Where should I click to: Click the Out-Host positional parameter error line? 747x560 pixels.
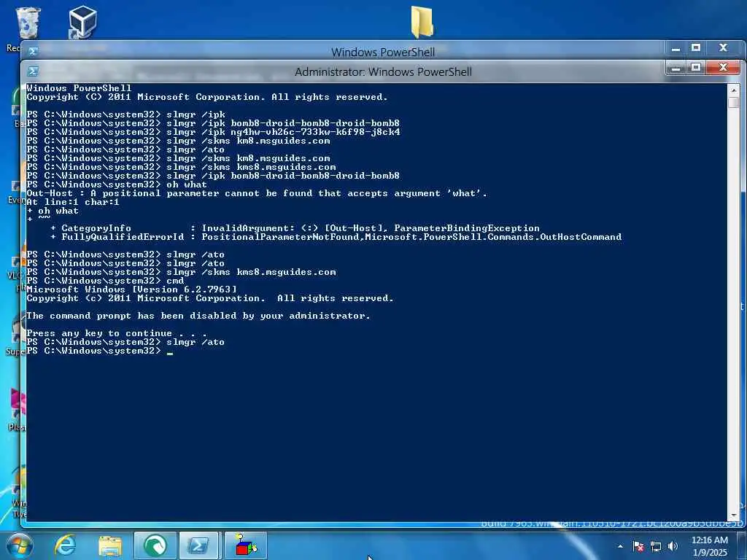pyautogui.click(x=257, y=193)
